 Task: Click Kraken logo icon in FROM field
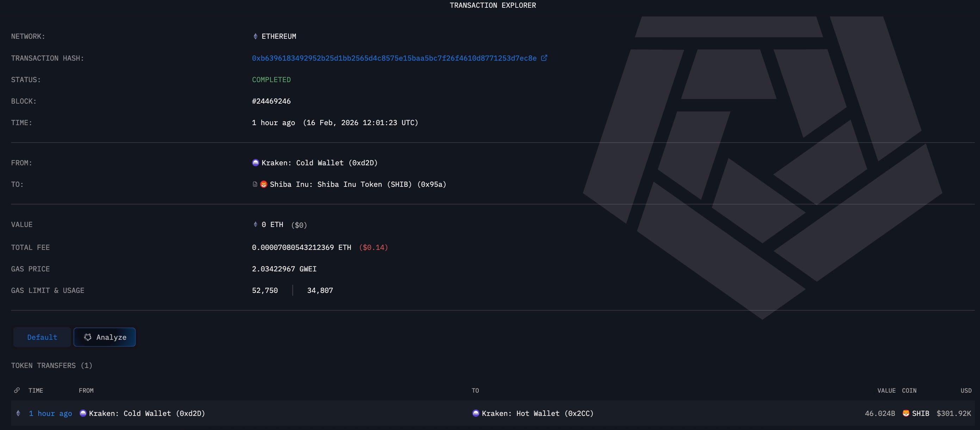click(255, 163)
